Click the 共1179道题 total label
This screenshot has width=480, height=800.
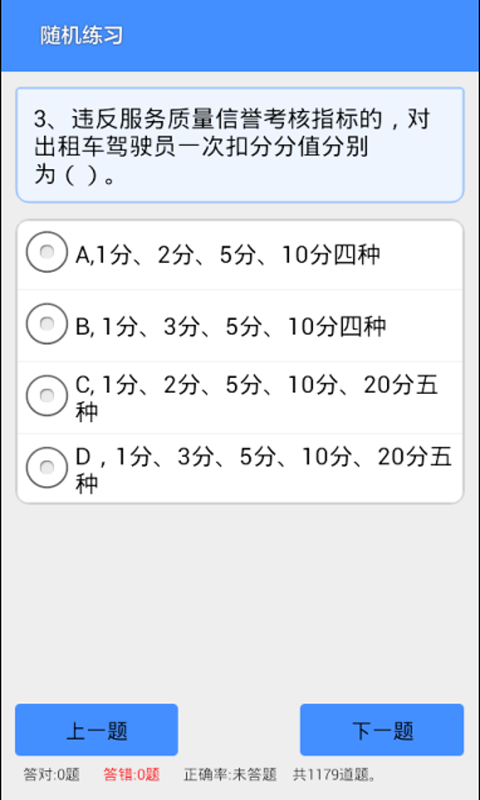point(335,775)
